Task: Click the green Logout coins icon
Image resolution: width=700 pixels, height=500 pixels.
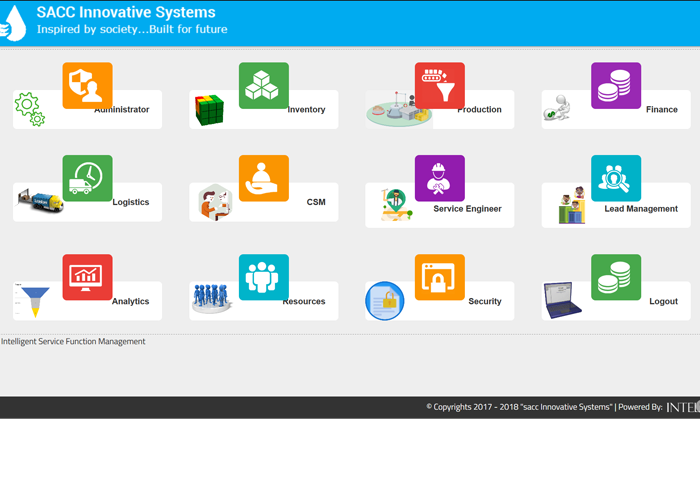Action: click(615, 277)
